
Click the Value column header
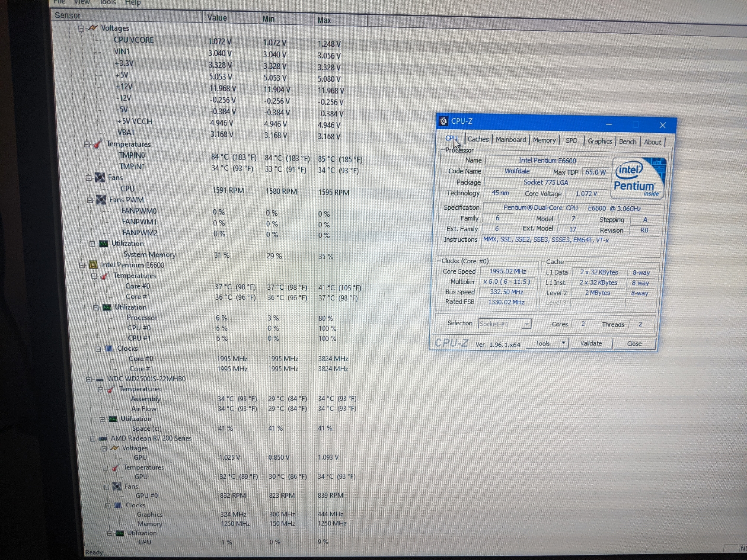231,18
